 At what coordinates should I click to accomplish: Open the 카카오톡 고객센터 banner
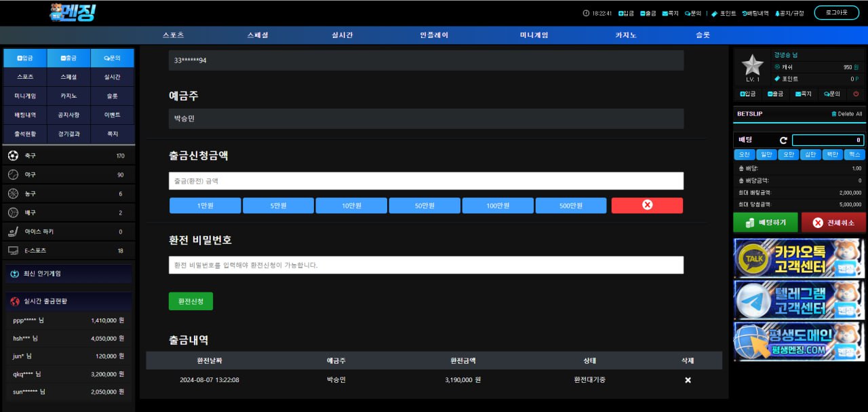pos(799,258)
